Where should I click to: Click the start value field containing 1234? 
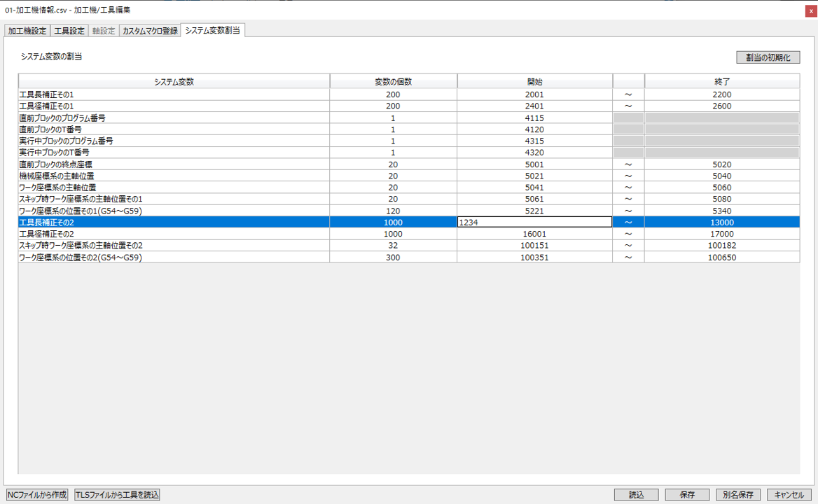click(534, 222)
